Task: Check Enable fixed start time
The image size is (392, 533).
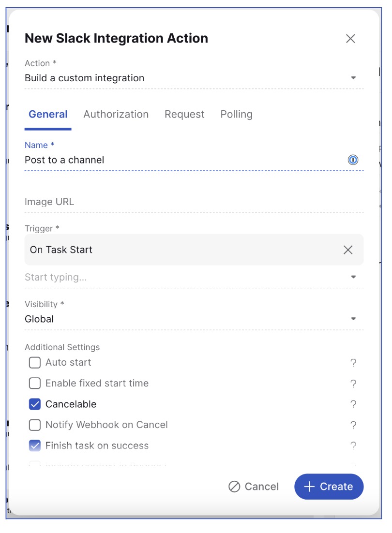Action: point(35,384)
